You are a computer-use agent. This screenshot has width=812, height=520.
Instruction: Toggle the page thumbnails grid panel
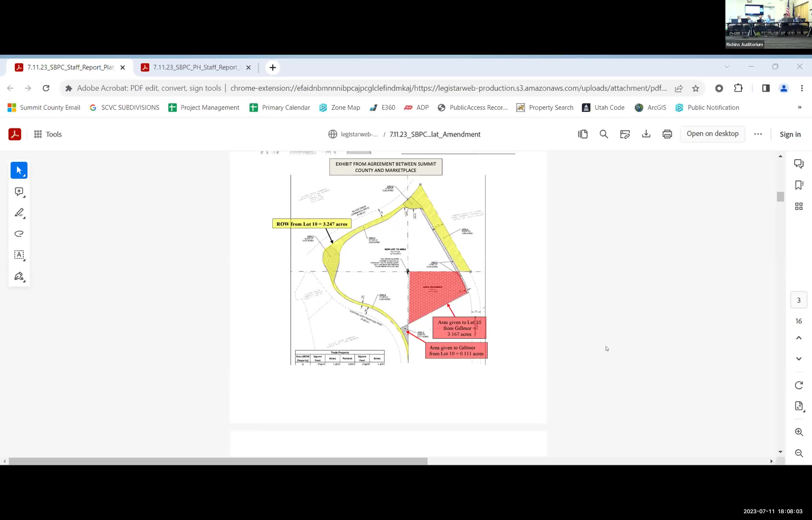tap(798, 206)
